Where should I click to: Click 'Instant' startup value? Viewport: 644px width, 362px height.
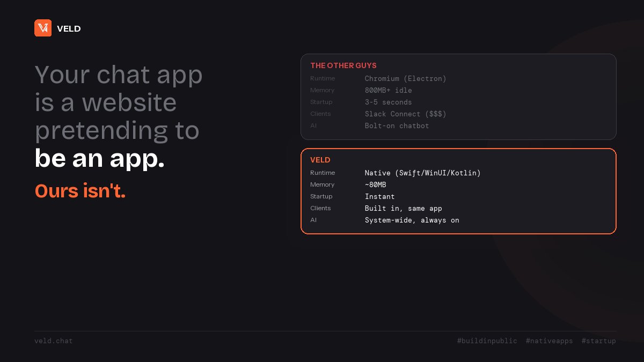tap(380, 197)
